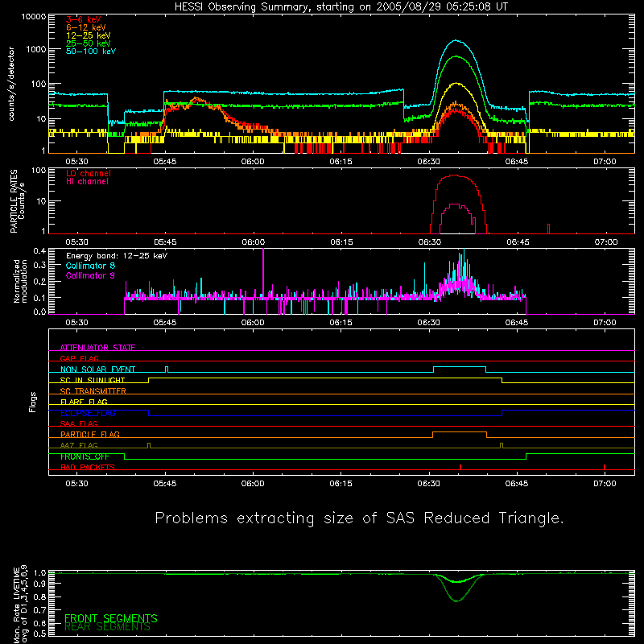Click the '05:45' tick label under top plot
This screenshot has width=644, height=644.
click(165, 162)
